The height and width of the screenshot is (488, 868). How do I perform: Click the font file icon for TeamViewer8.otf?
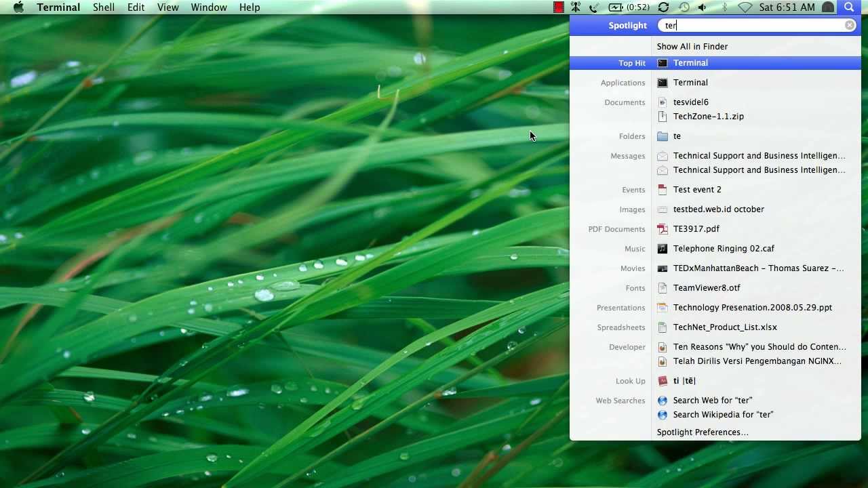pos(663,288)
